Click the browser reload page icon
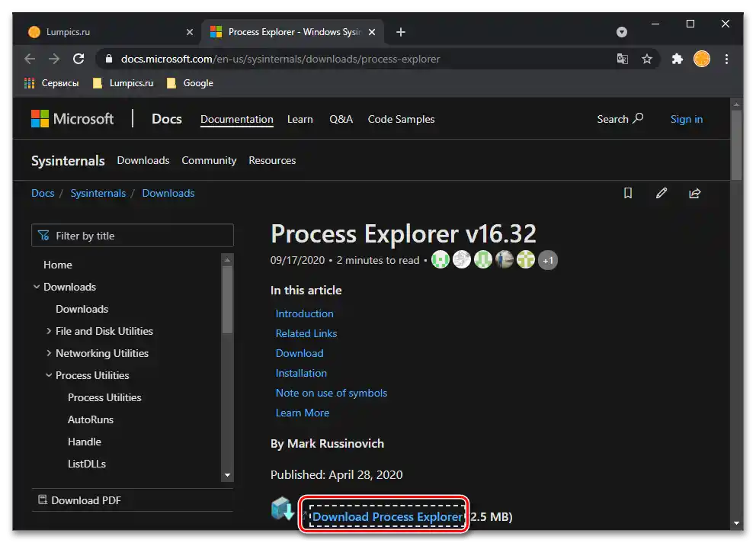Viewport: 756px width, 543px height. click(78, 59)
